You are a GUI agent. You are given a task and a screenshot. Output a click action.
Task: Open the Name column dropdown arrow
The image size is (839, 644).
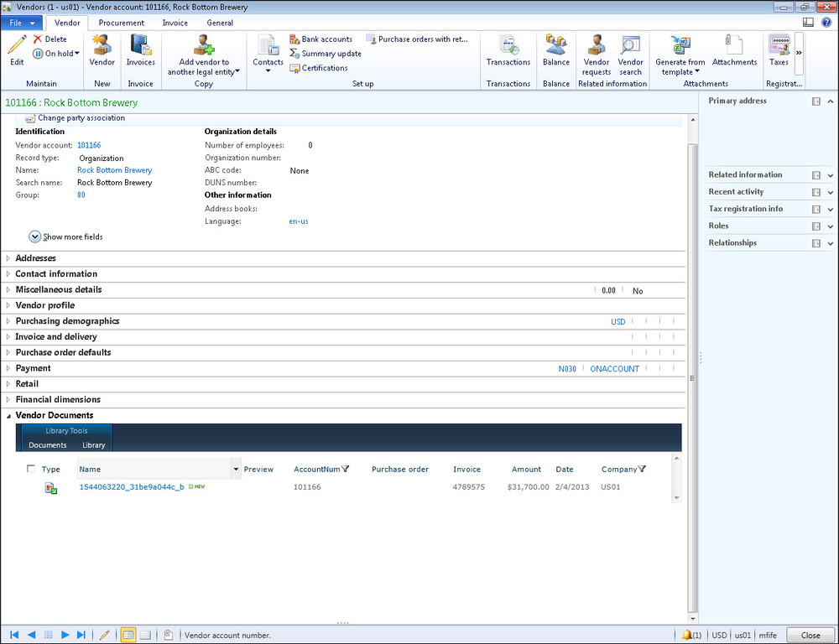236,469
